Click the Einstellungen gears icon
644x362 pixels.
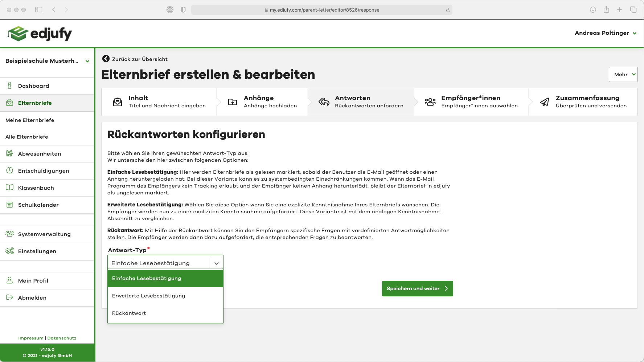[10, 251]
